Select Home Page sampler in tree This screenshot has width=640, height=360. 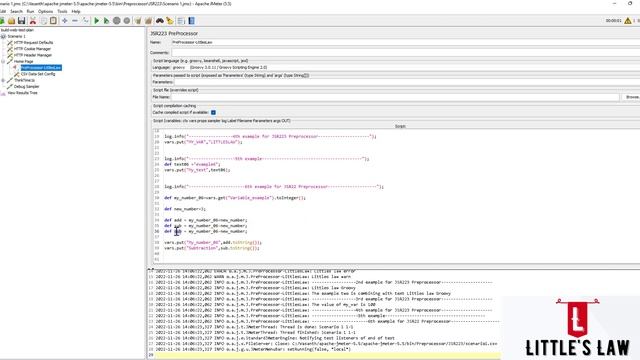(x=24, y=62)
